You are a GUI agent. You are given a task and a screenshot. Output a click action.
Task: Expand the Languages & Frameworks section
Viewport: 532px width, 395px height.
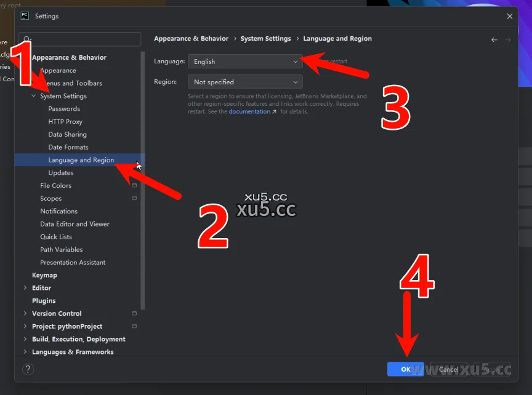(25, 352)
